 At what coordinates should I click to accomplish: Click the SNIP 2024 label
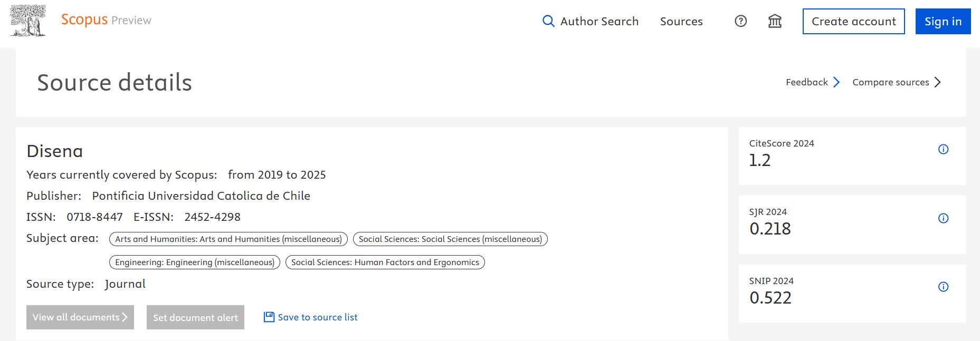(772, 281)
